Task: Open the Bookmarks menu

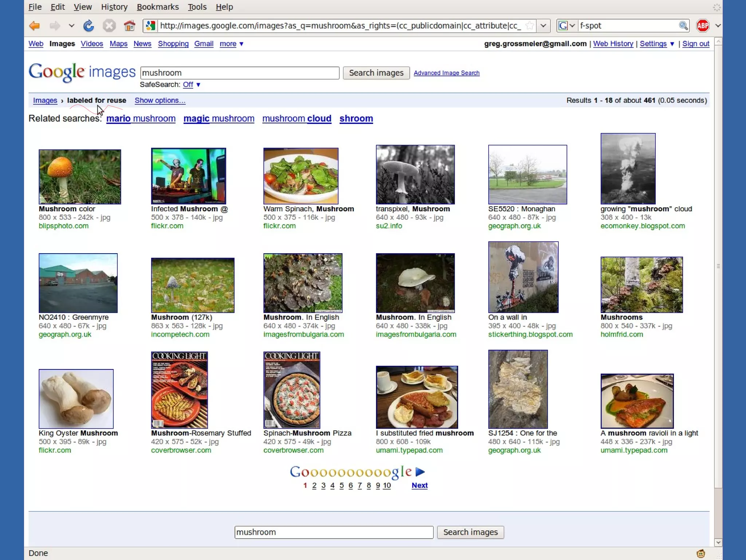Action: coord(158,7)
